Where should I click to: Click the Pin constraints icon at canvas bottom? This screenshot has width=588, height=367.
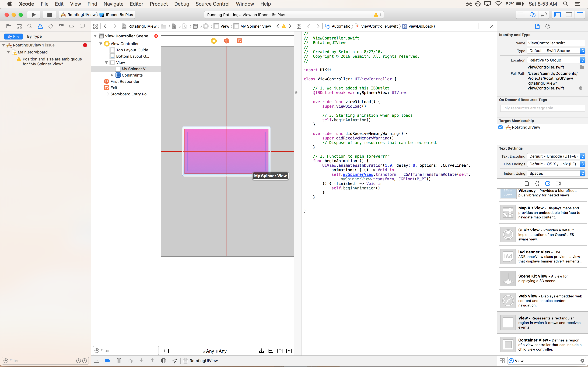pyautogui.click(x=280, y=351)
